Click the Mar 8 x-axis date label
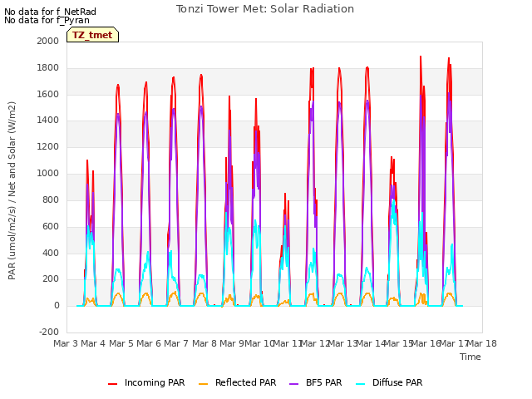 204,343
